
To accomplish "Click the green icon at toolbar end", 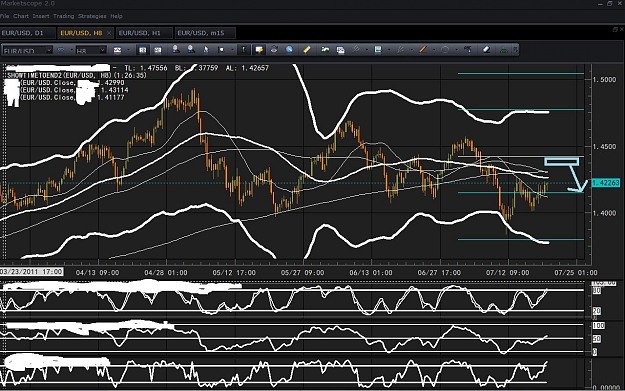I will 504,50.
